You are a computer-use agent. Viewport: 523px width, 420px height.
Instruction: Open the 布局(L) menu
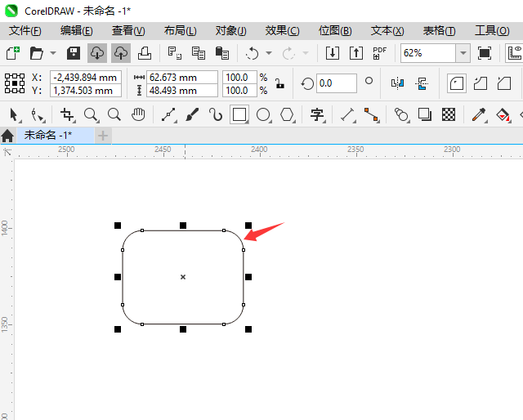pyautogui.click(x=180, y=31)
